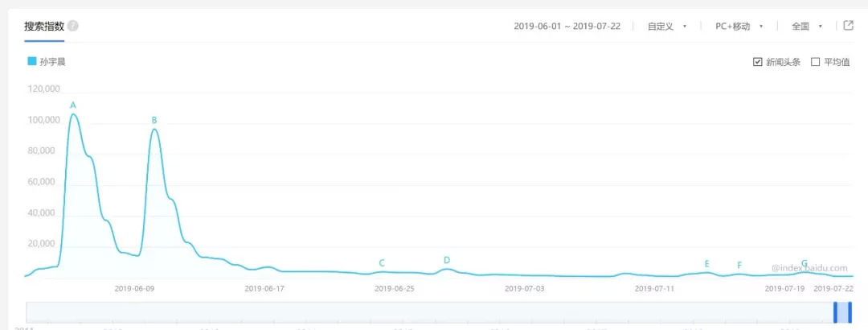Open the 自定义 time range dropdown

point(667,27)
